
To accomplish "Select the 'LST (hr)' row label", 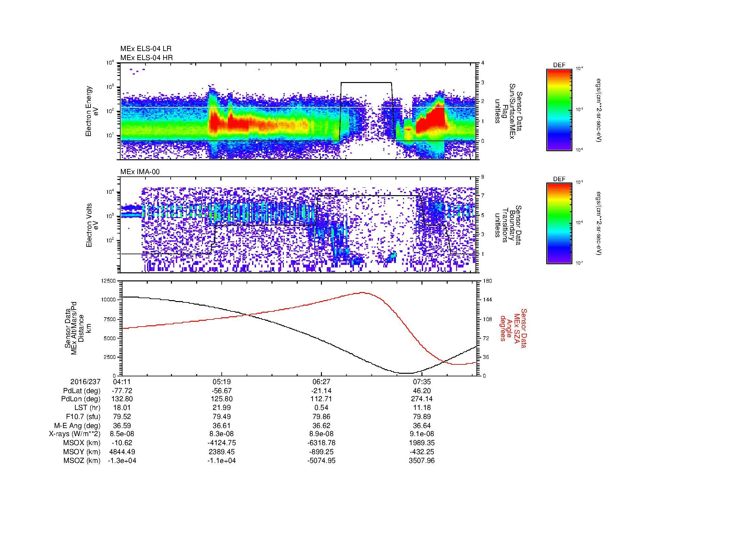I will pyautogui.click(x=87, y=408).
